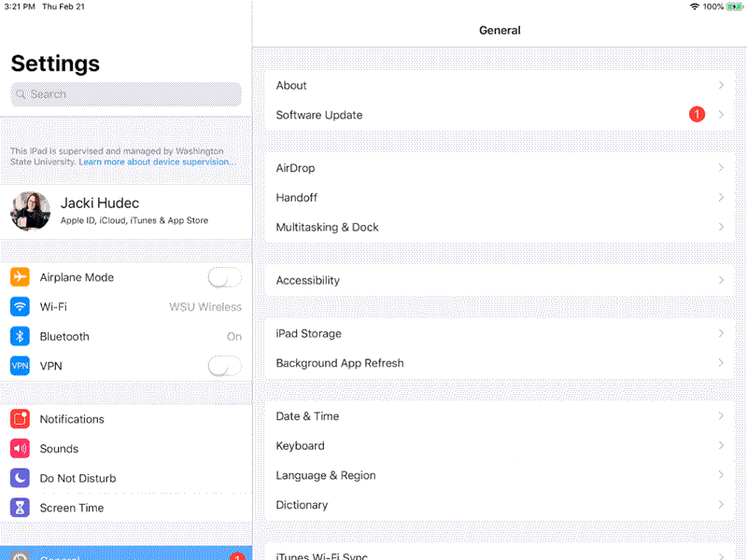The height and width of the screenshot is (560, 747).
Task: Toggle the VPN switch
Action: tap(224, 366)
